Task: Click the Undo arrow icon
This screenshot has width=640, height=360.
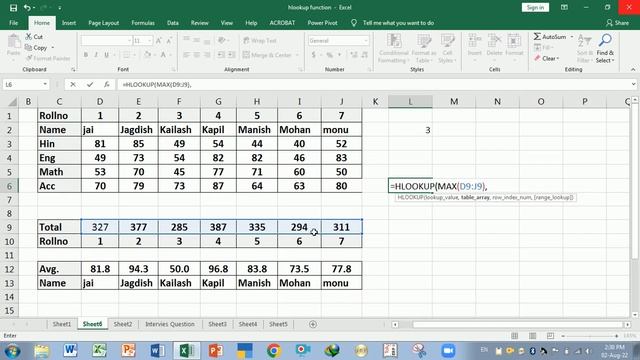Action: coord(27,8)
